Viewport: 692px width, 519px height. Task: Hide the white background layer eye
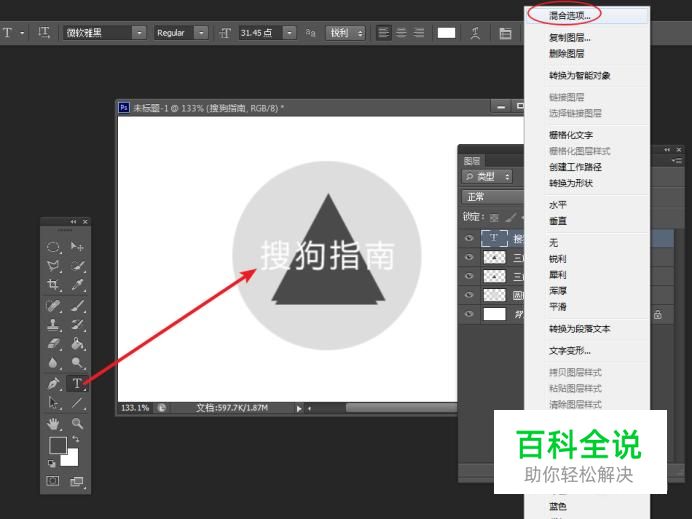point(469,314)
